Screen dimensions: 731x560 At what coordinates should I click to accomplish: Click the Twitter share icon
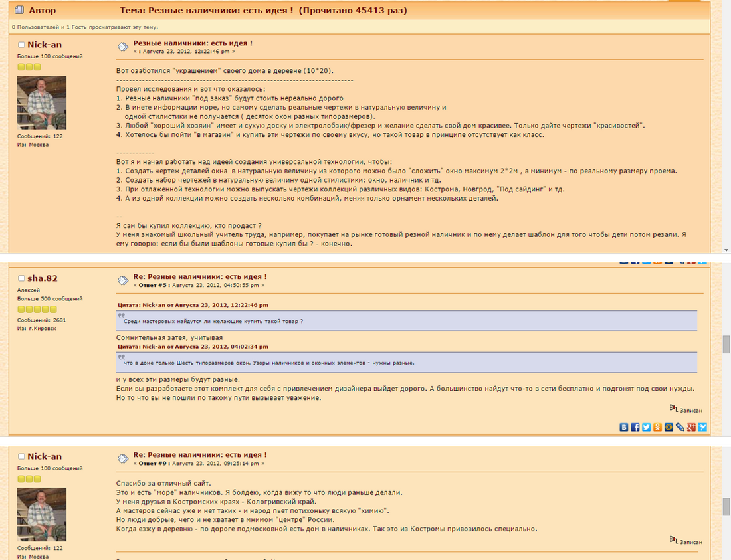click(646, 427)
